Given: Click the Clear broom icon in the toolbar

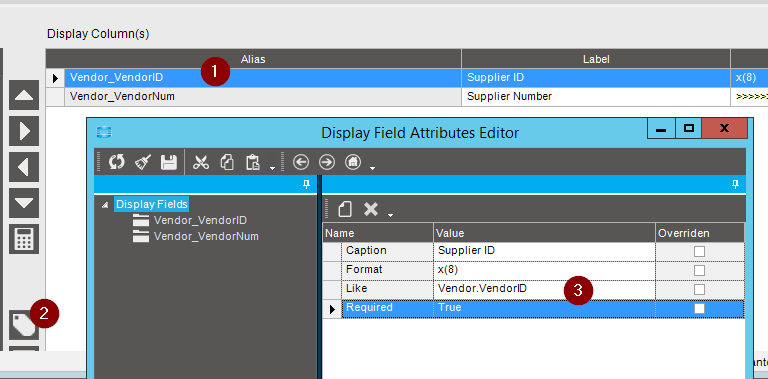Looking at the screenshot, I should click(143, 162).
